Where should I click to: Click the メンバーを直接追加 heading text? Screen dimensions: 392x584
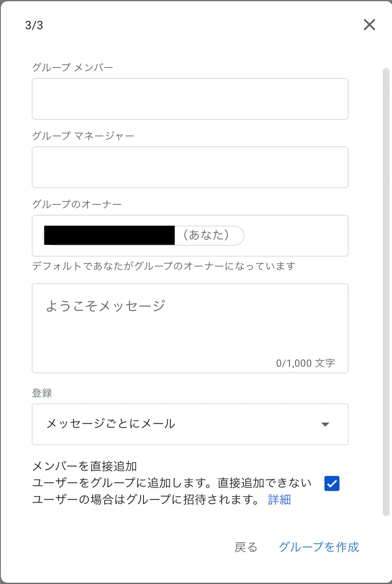(x=85, y=466)
